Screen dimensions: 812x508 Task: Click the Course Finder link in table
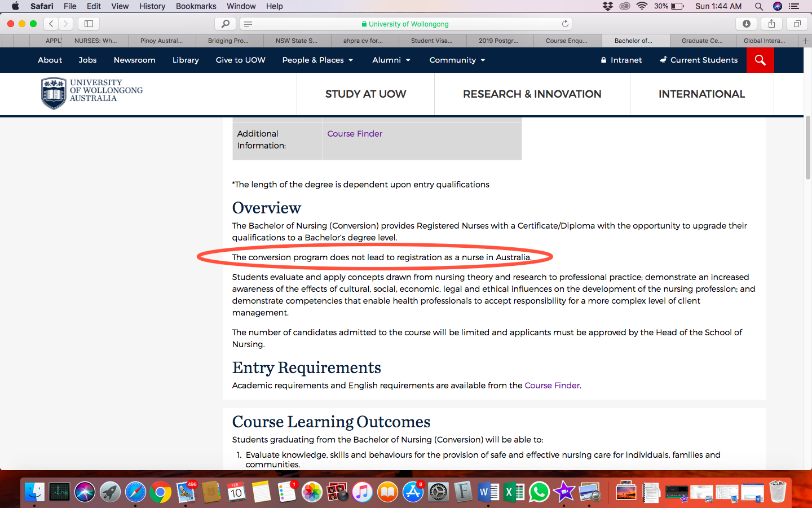coord(355,134)
